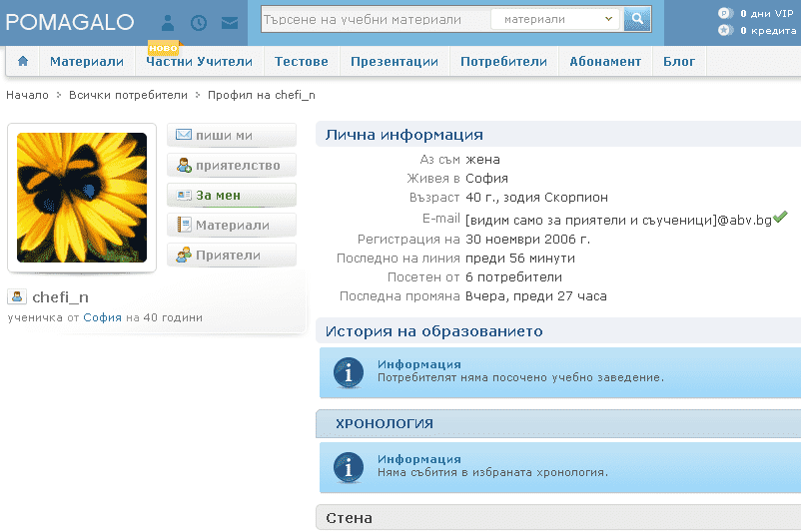
Task: Click the пиши ми message button
Action: click(x=232, y=136)
